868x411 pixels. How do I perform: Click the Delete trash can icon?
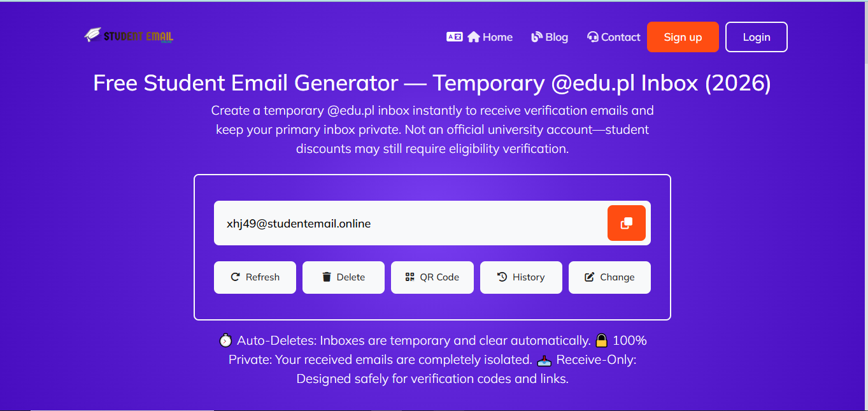(327, 277)
